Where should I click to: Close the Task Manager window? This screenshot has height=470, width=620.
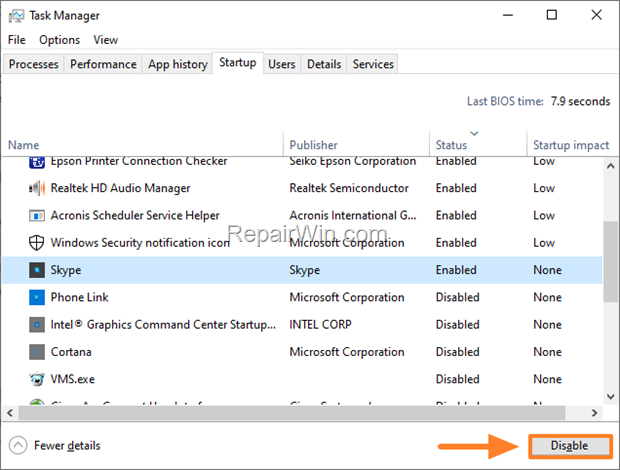(597, 15)
